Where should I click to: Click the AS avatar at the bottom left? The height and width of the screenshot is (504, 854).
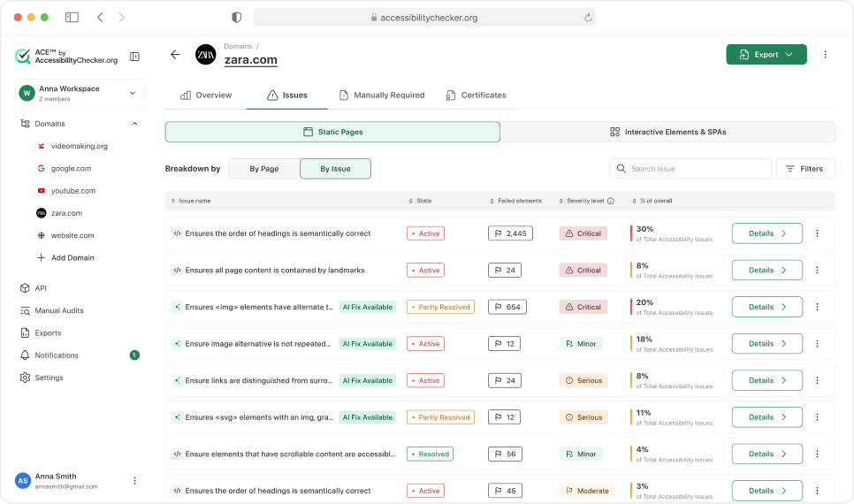click(x=23, y=481)
